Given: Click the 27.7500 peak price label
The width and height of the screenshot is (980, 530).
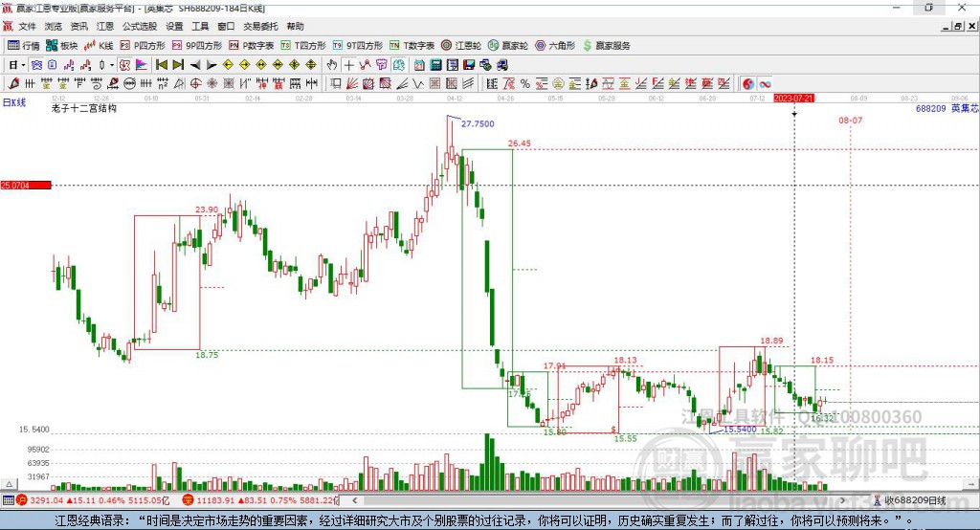Looking at the screenshot, I should tap(478, 123).
